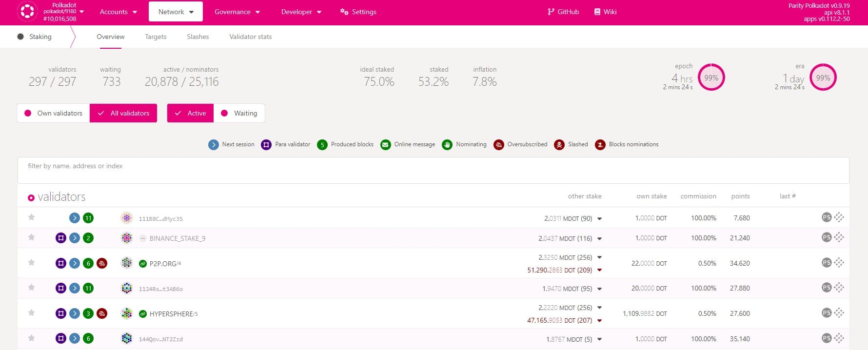Select the Overview tab

click(111, 37)
